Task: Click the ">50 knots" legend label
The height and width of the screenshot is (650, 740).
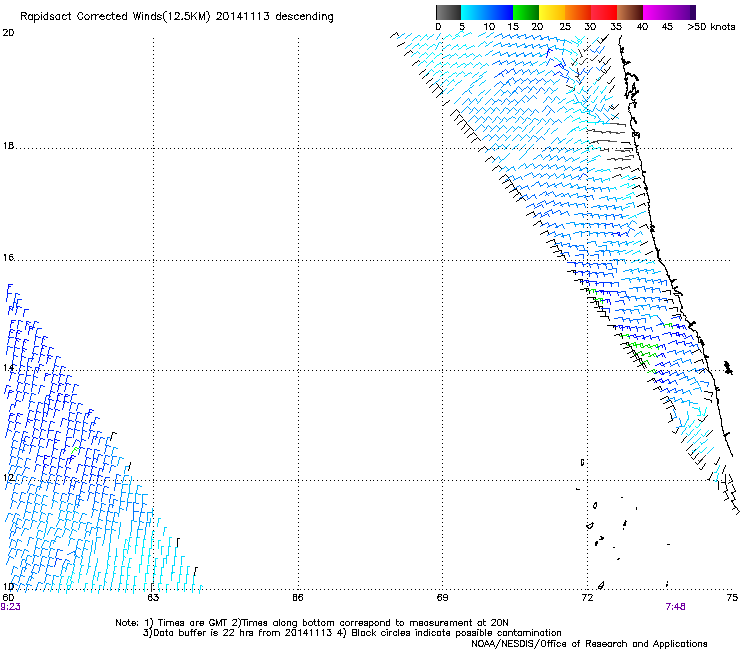Action: point(711,27)
